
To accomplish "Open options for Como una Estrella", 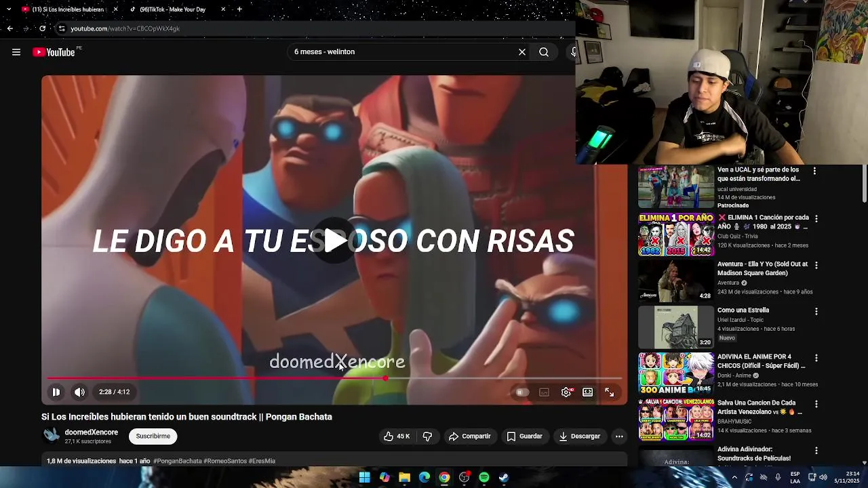I will pos(816,312).
